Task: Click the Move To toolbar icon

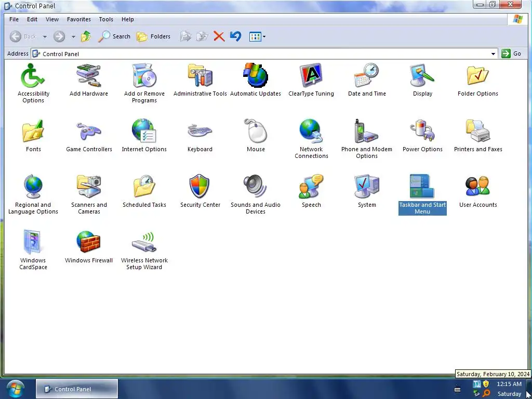Action: tap(185, 36)
